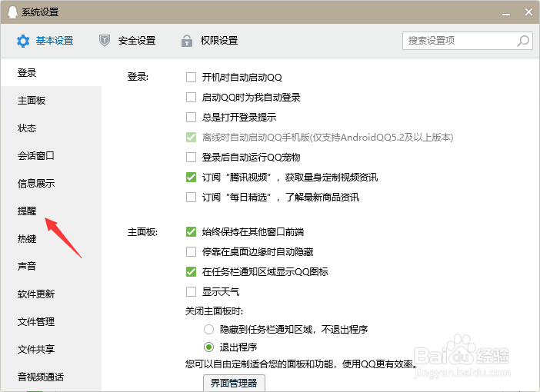The image size is (540, 392).
Task: Enable 显示天气 checkbox
Action: pos(191,291)
